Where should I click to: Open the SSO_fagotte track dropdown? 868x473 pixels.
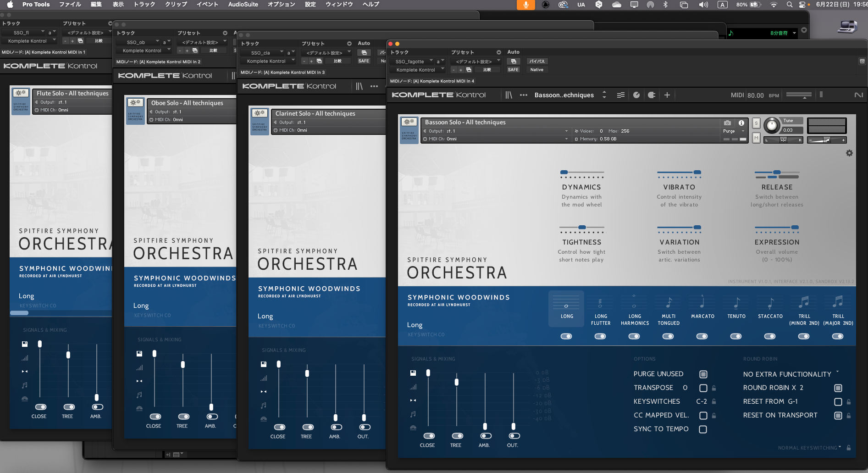(x=412, y=61)
